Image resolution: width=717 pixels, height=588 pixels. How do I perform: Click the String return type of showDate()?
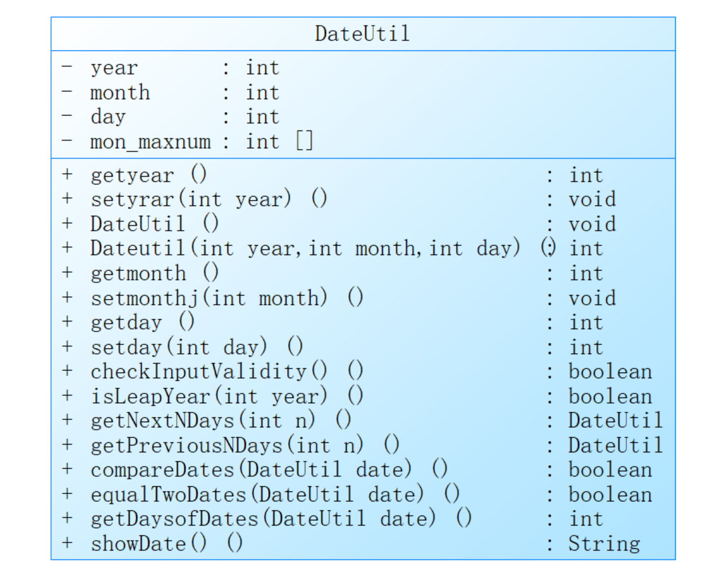[x=604, y=544]
